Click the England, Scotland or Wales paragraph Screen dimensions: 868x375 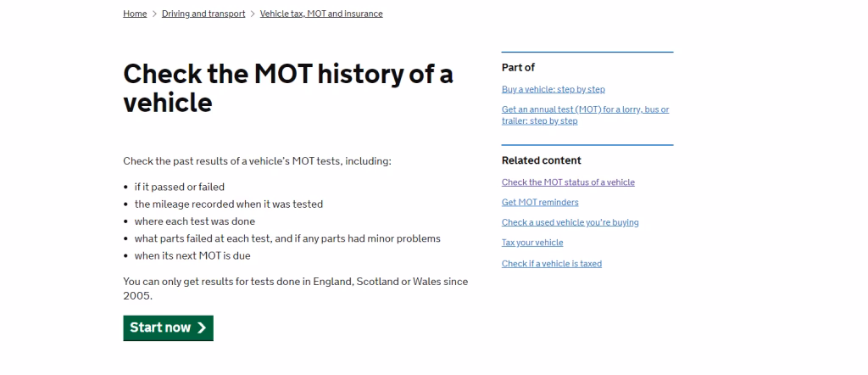coord(295,288)
